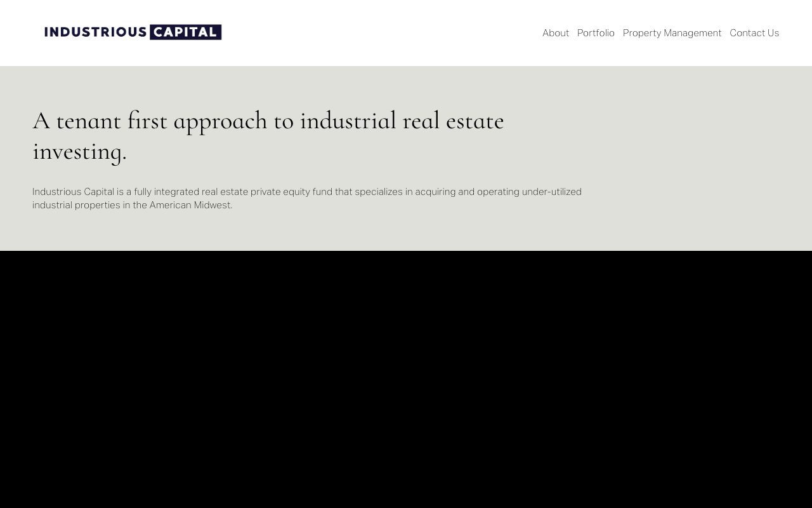
Task: Open the Contact Us page
Action: point(754,33)
